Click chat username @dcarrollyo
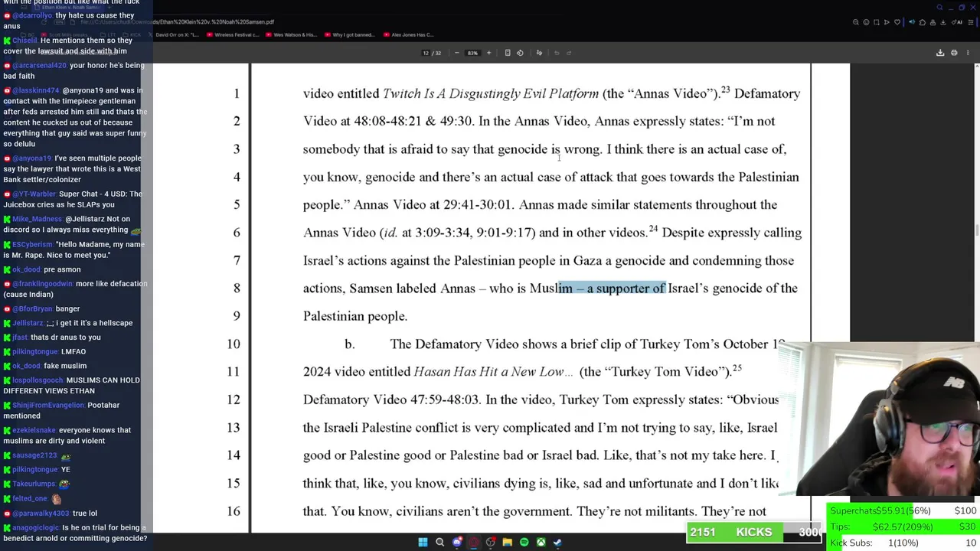 click(34, 15)
